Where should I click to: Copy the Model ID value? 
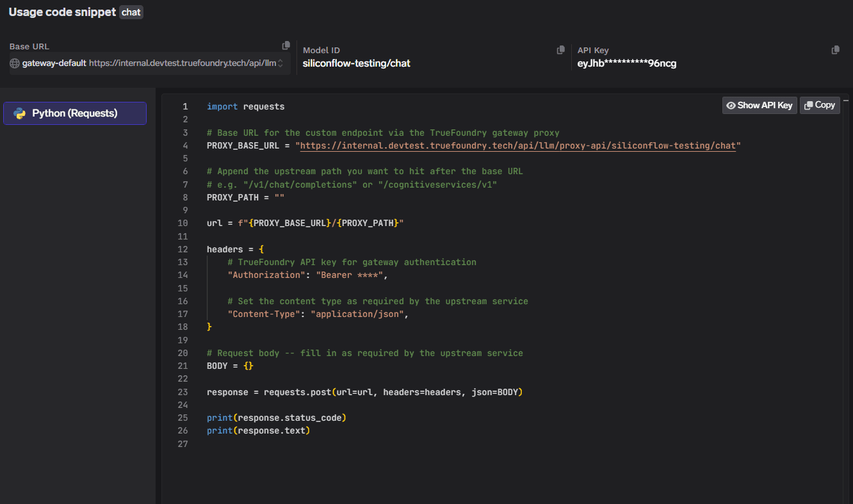[x=561, y=50]
